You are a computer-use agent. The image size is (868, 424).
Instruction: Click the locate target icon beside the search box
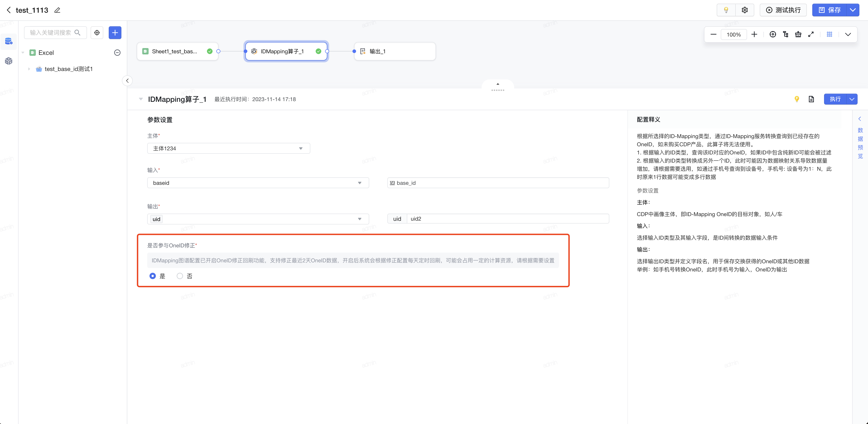[x=97, y=33]
